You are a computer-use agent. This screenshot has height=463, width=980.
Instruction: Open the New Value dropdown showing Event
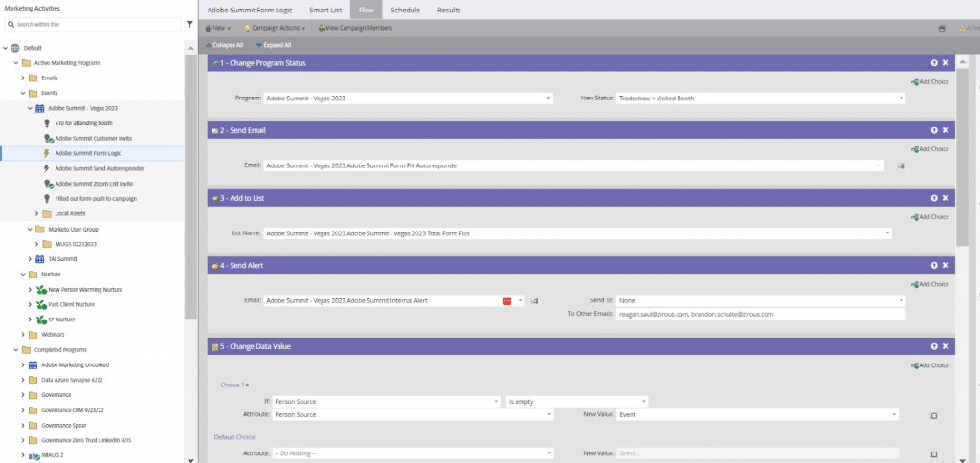pos(894,415)
